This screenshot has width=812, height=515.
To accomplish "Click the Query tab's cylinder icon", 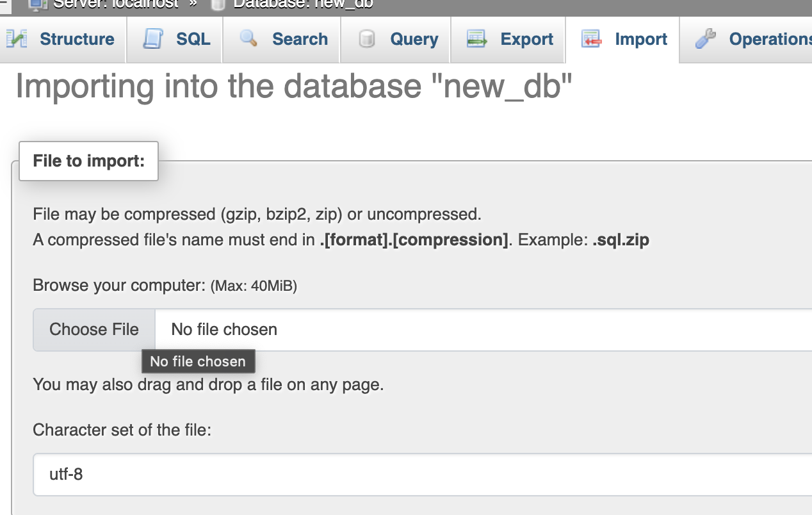I will coord(366,39).
